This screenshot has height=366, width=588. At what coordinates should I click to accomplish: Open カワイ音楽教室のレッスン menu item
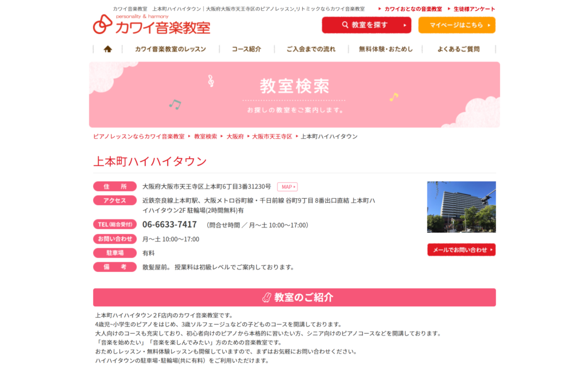[x=171, y=49]
